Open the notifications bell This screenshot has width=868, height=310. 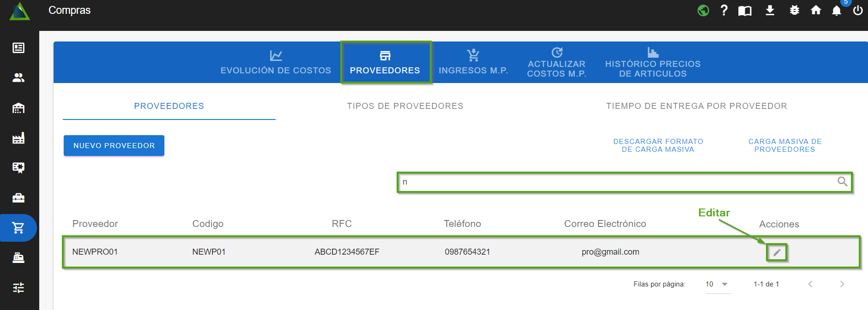[x=836, y=11]
